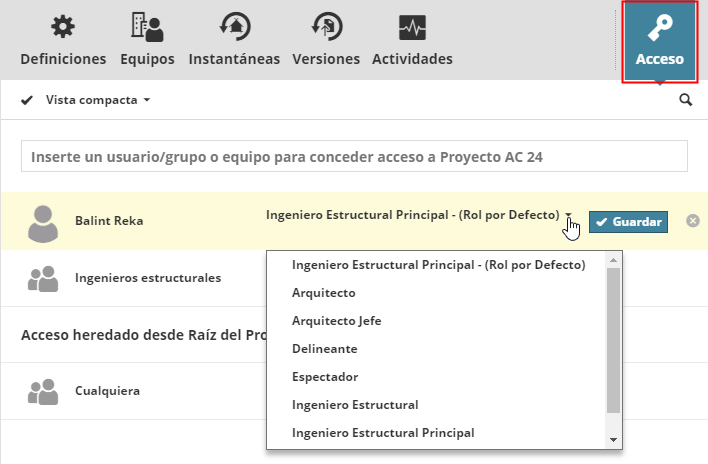
Task: Open the Versiones icon
Action: (x=326, y=27)
